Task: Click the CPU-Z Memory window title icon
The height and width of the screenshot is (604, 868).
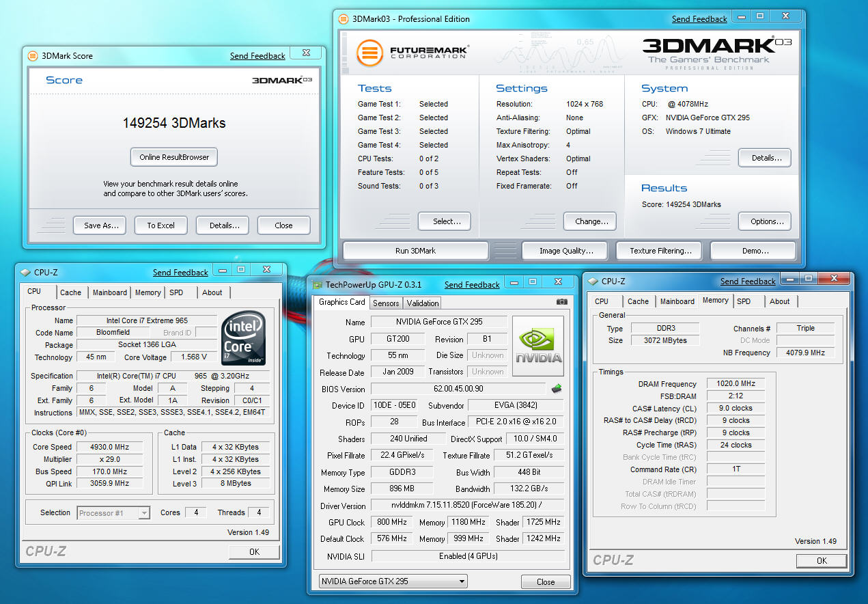Action: (x=593, y=281)
